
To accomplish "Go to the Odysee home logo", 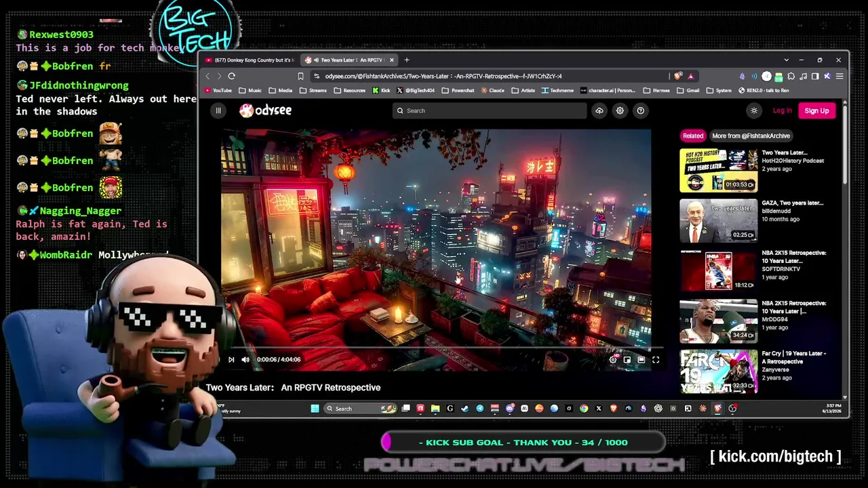I will click(265, 110).
